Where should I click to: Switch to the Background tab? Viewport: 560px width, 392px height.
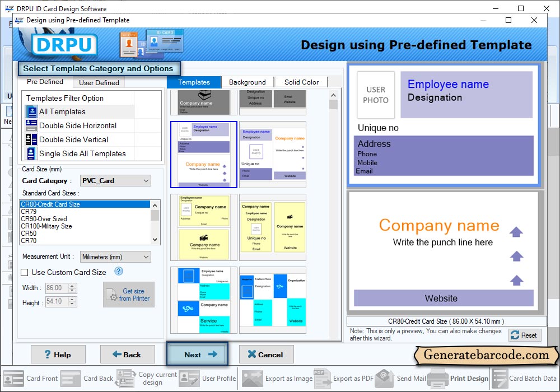(x=247, y=82)
